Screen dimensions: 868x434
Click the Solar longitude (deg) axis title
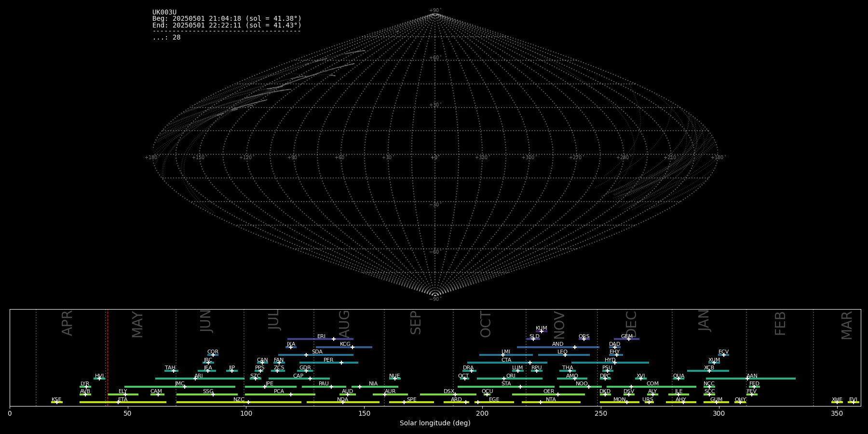tap(435, 423)
